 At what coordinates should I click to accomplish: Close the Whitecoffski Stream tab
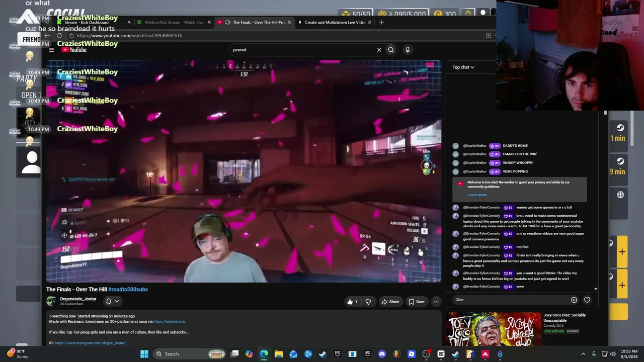(209, 22)
